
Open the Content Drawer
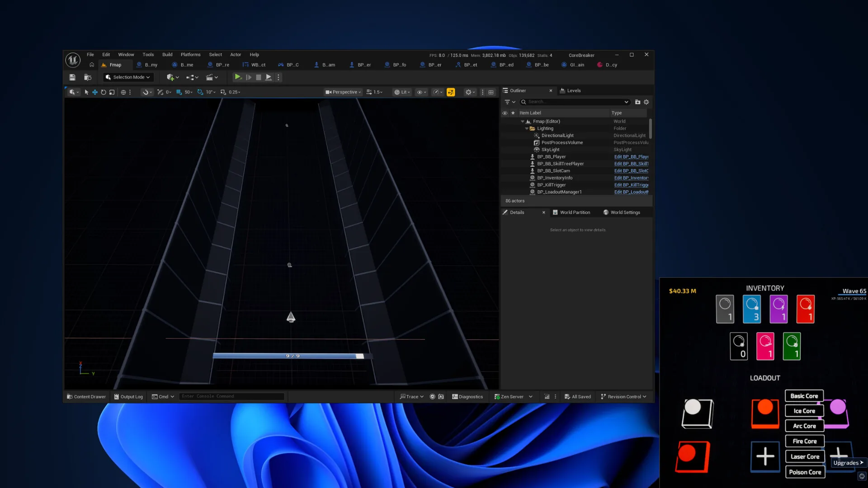click(x=86, y=397)
